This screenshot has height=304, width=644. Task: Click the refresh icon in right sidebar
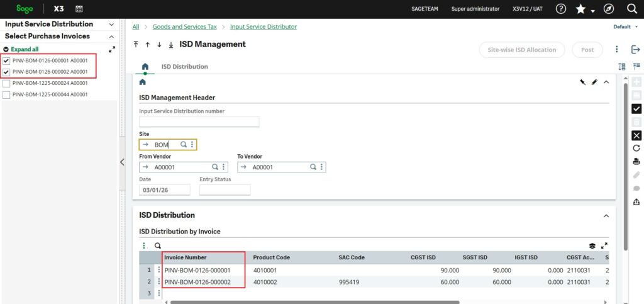[636, 149]
